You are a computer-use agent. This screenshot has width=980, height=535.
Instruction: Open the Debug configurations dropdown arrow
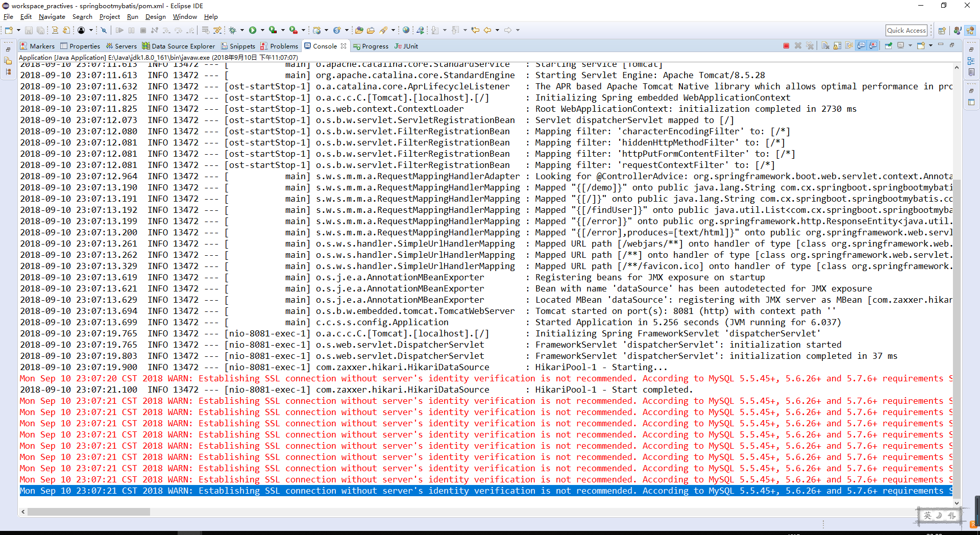click(x=242, y=30)
